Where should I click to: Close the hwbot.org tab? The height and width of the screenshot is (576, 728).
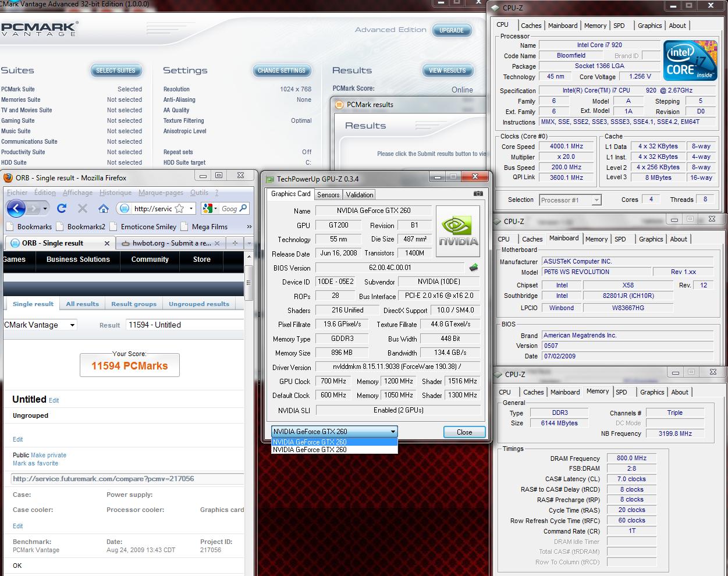[x=217, y=243]
